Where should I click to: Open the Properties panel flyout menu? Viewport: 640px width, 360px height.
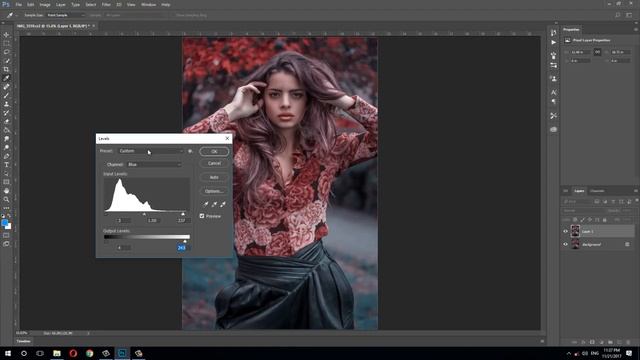(x=636, y=29)
